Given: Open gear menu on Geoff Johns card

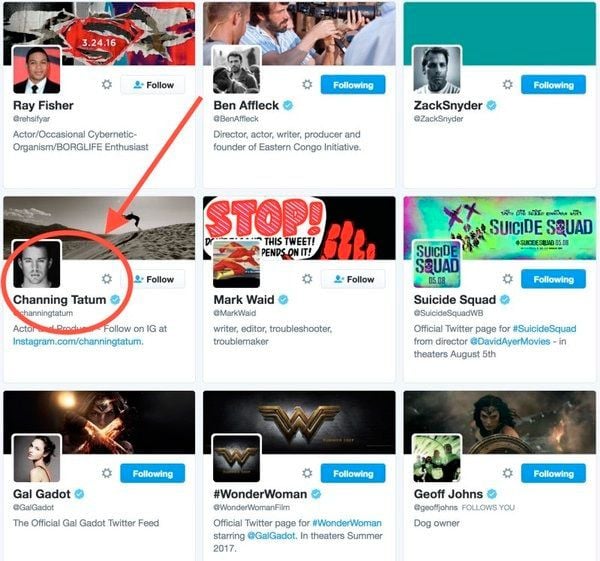Looking at the screenshot, I should coord(507,473).
